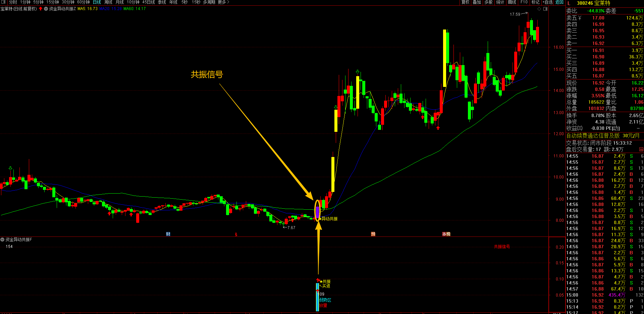The width and height of the screenshot is (644, 314).
Task: Click the 买五 price 16.87 in order book
Action: (x=598, y=76)
